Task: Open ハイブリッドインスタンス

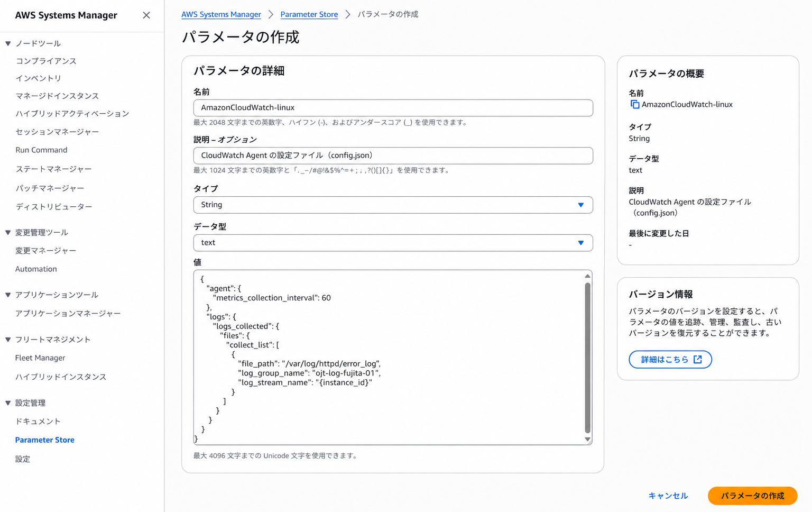Action: [x=61, y=377]
